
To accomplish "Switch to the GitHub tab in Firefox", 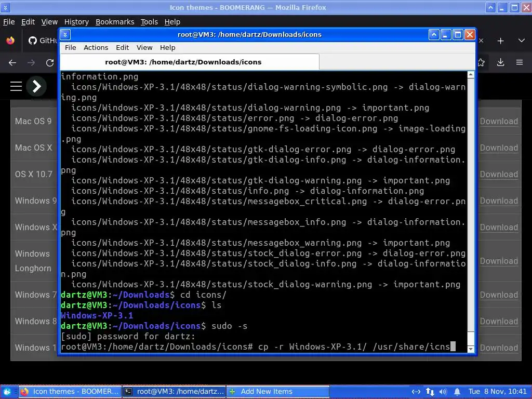I will [43, 41].
